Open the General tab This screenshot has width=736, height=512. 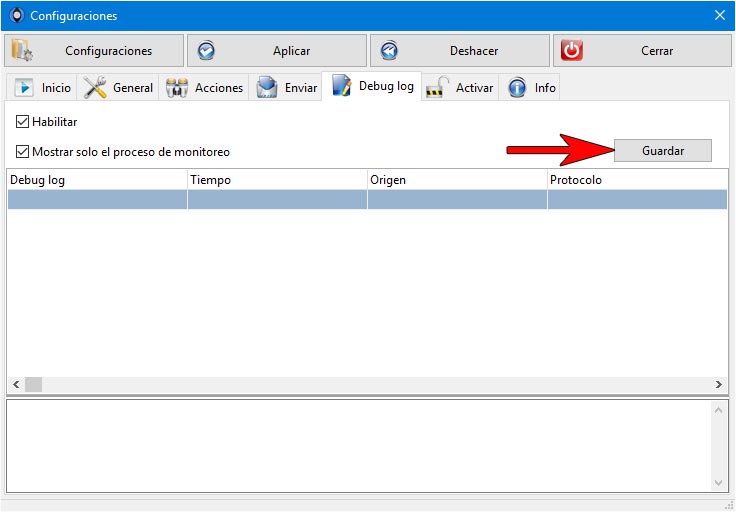118,87
